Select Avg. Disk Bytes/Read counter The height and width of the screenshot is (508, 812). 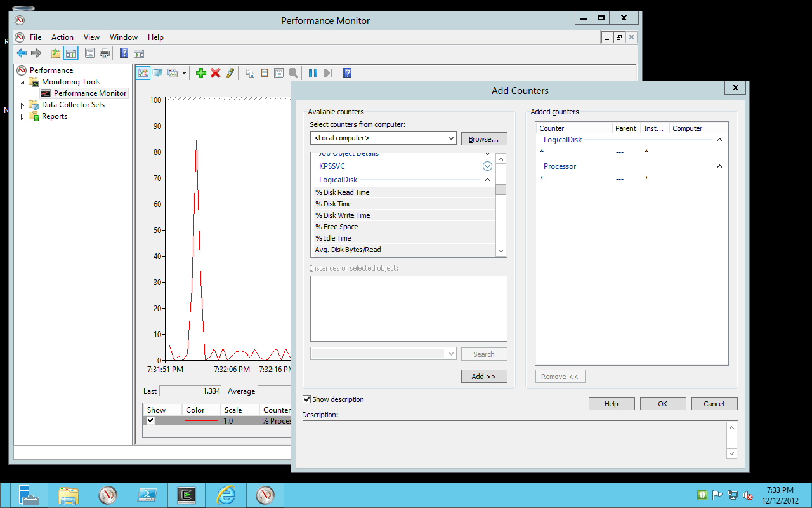pyautogui.click(x=403, y=250)
